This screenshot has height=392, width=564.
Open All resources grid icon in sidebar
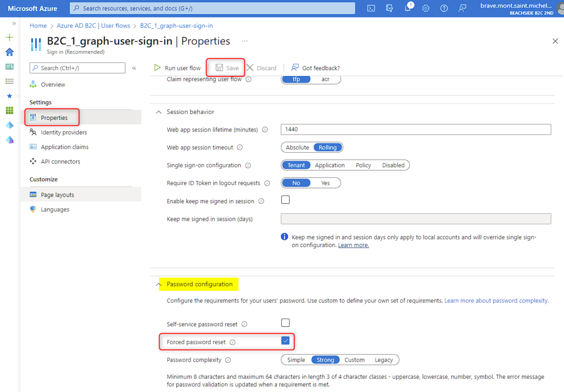[9, 110]
